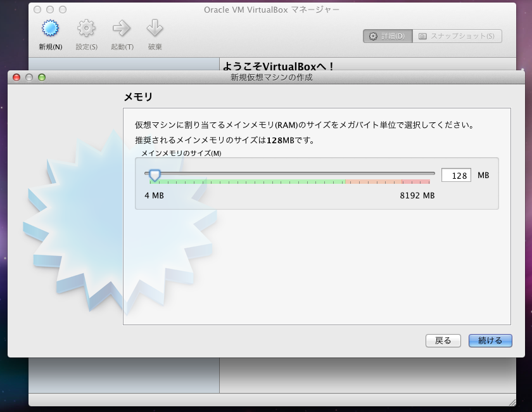
Task: Click the メインメモリのサイズ(M) group label
Action: pyautogui.click(x=181, y=153)
